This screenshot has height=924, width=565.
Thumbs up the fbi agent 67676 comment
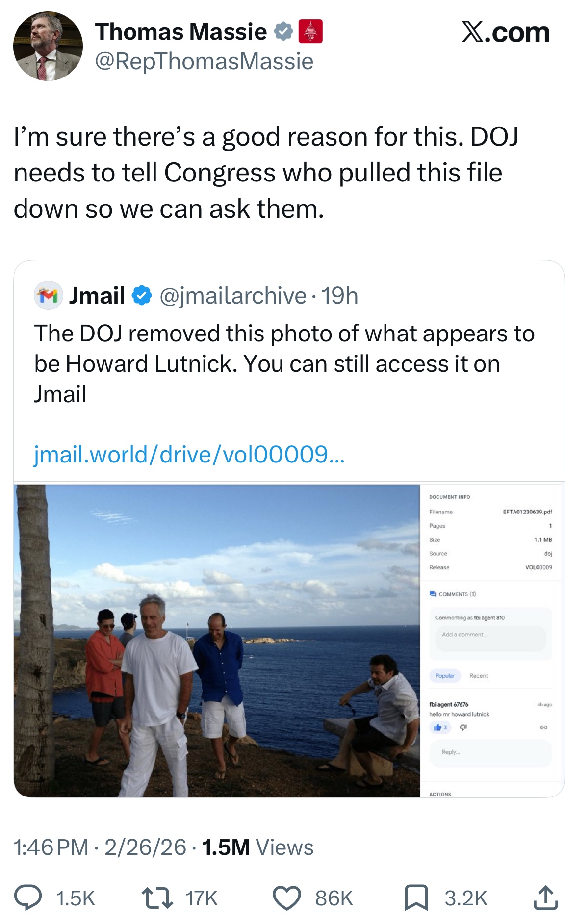click(x=437, y=727)
